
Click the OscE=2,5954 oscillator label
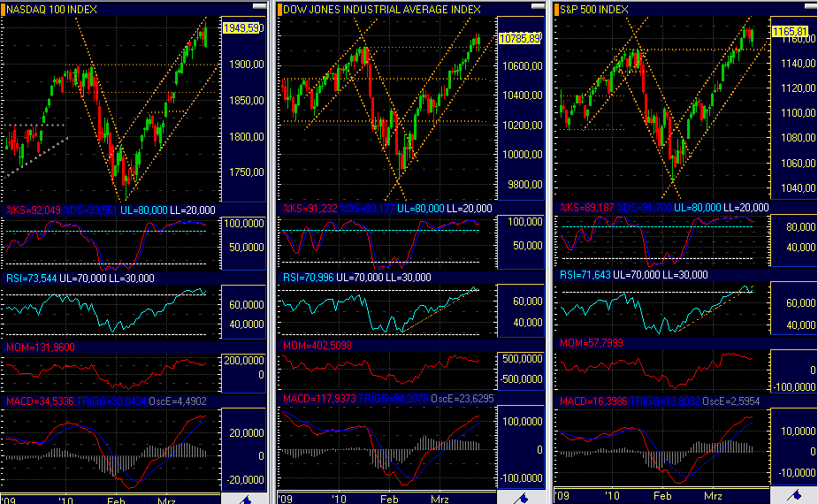730,401
